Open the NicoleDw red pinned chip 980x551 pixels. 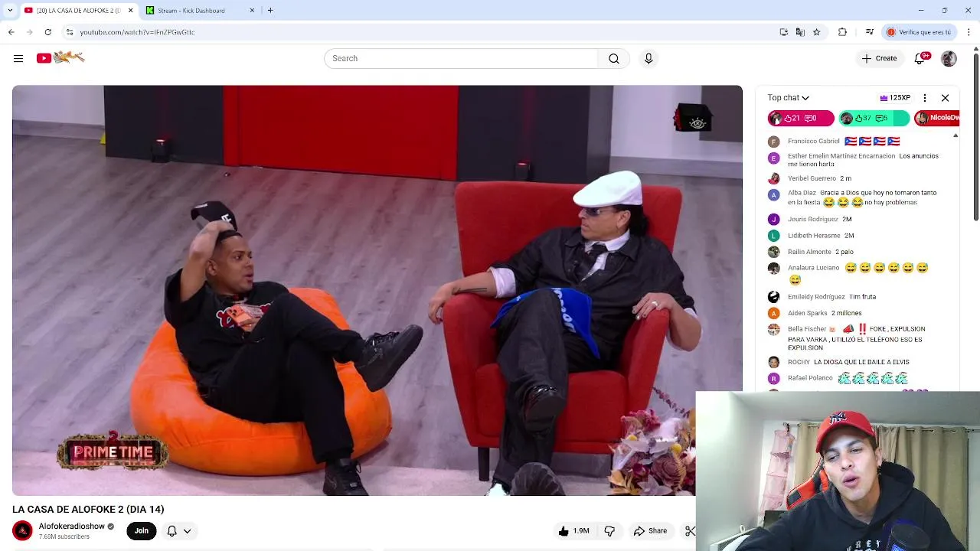point(937,118)
